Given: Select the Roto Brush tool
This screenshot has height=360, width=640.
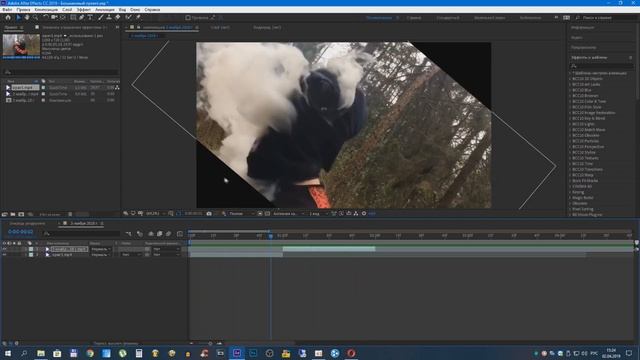Looking at the screenshot, I should point(129,18).
